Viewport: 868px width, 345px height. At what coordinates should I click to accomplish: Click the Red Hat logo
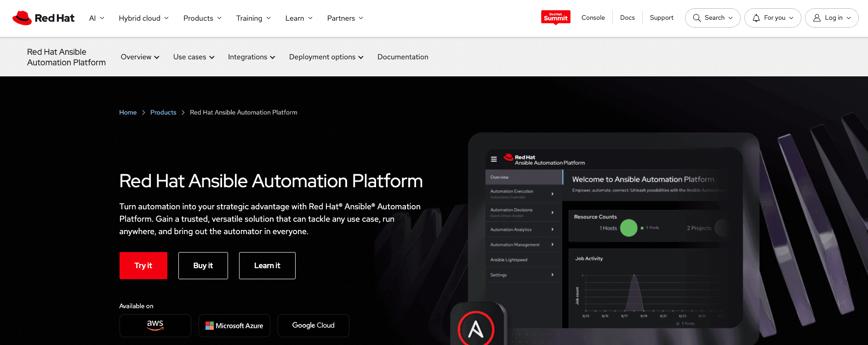coord(43,18)
